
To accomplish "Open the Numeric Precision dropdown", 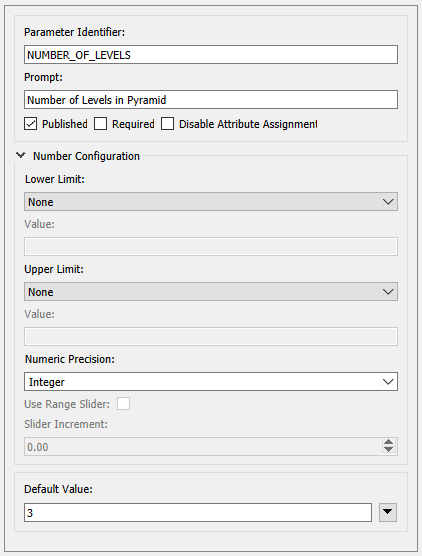I will [211, 382].
